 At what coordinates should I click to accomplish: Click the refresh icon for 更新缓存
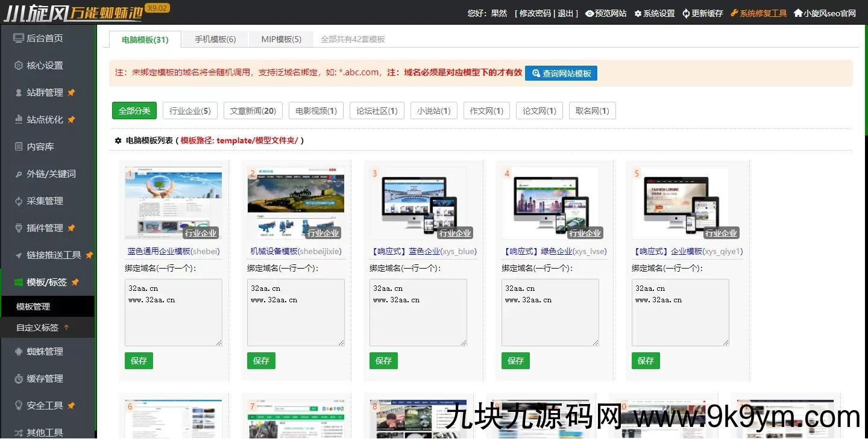pyautogui.click(x=686, y=13)
